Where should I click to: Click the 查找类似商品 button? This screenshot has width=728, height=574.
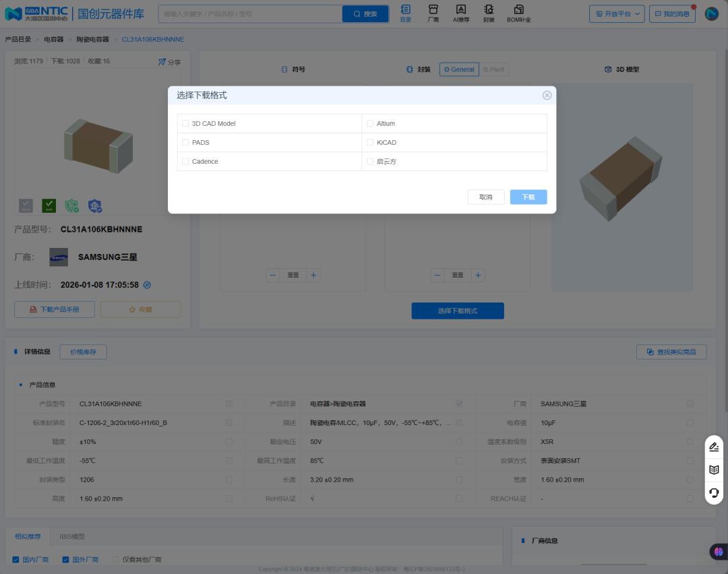[671, 352]
